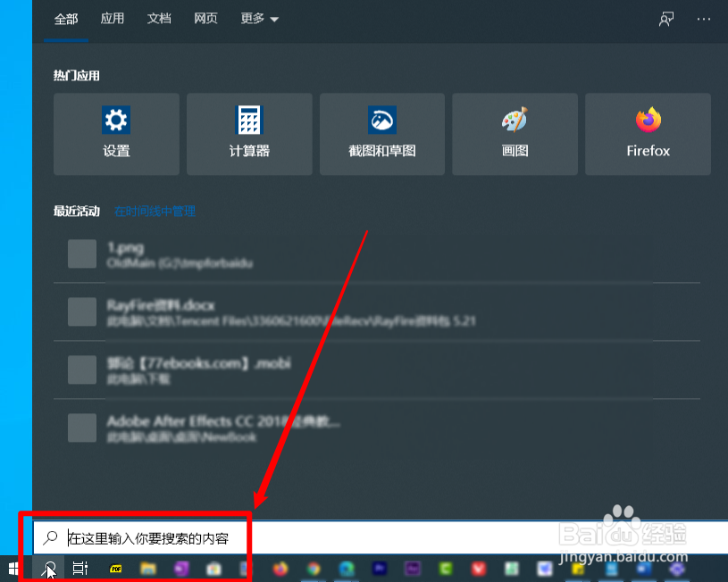The height and width of the screenshot is (582, 728).
Task: Launch Firefox from the hot apps tiles
Action: 647,134
